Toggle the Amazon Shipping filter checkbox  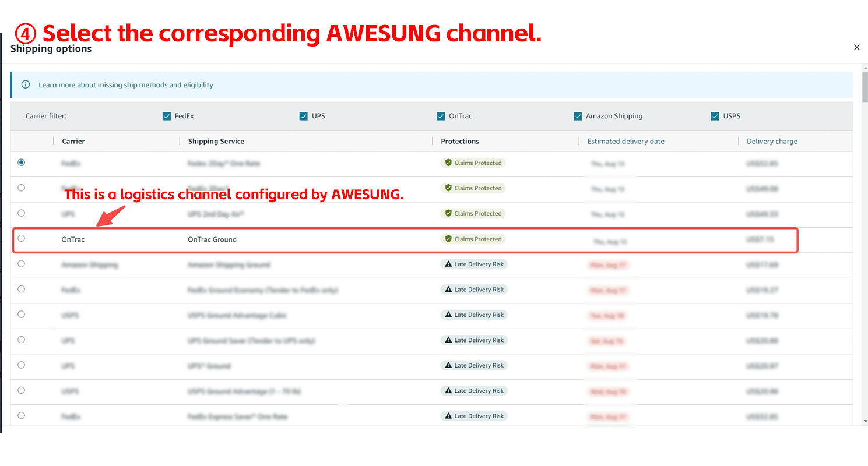tap(578, 116)
